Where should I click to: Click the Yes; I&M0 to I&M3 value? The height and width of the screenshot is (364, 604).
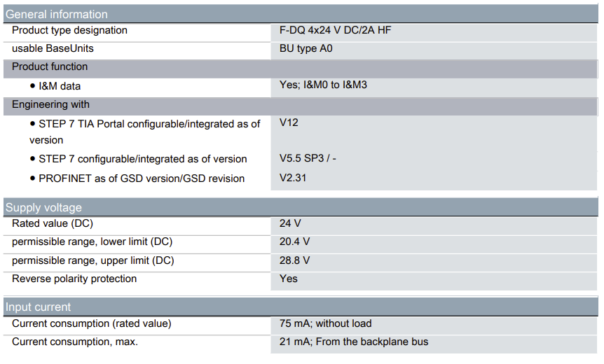323,85
